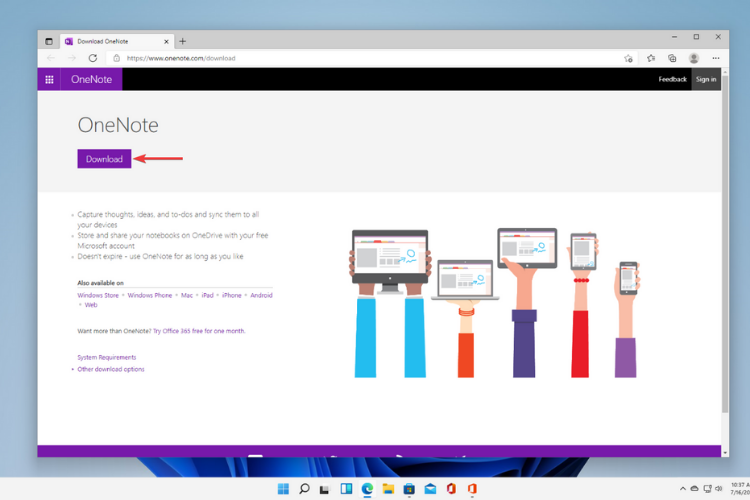Image resolution: width=750 pixels, height=500 pixels.
Task: Open the Web version link
Action: 91,305
